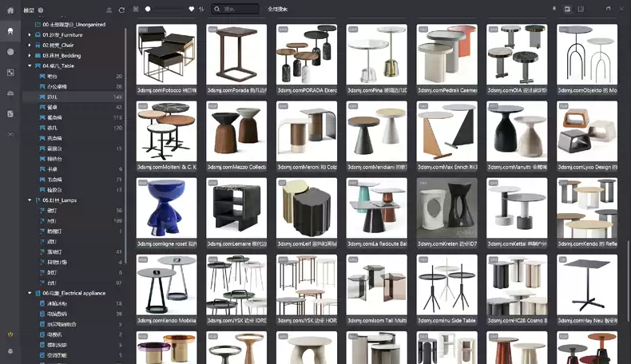Screen dimensions: 631x364
Task: Toggle the pin window icon
Action: pos(554,9)
